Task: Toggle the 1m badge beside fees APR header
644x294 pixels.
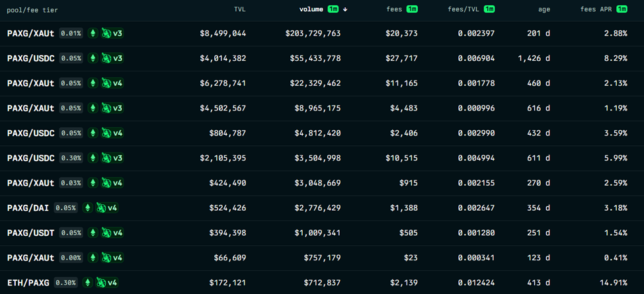Action: [x=622, y=9]
